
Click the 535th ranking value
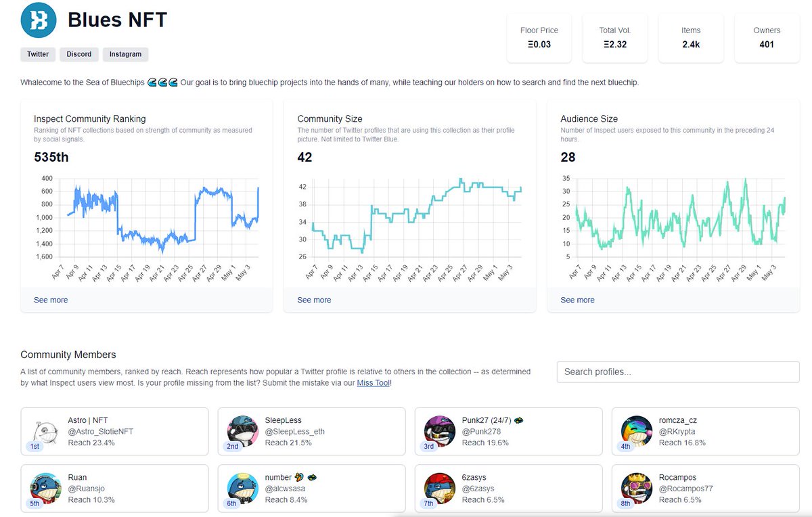coord(51,158)
